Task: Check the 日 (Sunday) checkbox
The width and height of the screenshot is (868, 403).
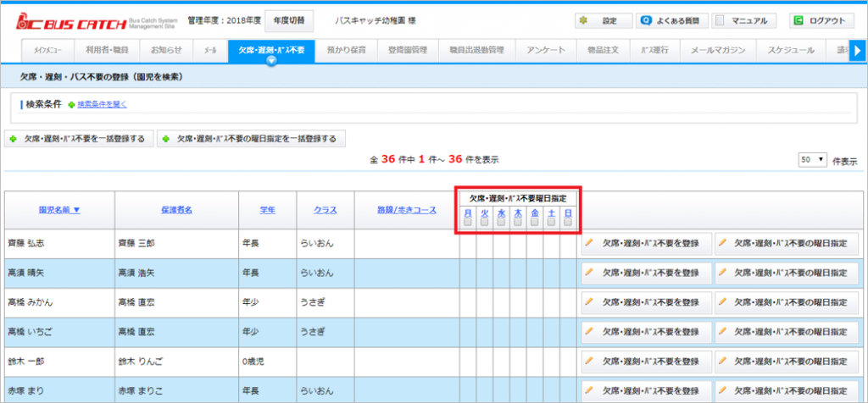Action: point(568,222)
